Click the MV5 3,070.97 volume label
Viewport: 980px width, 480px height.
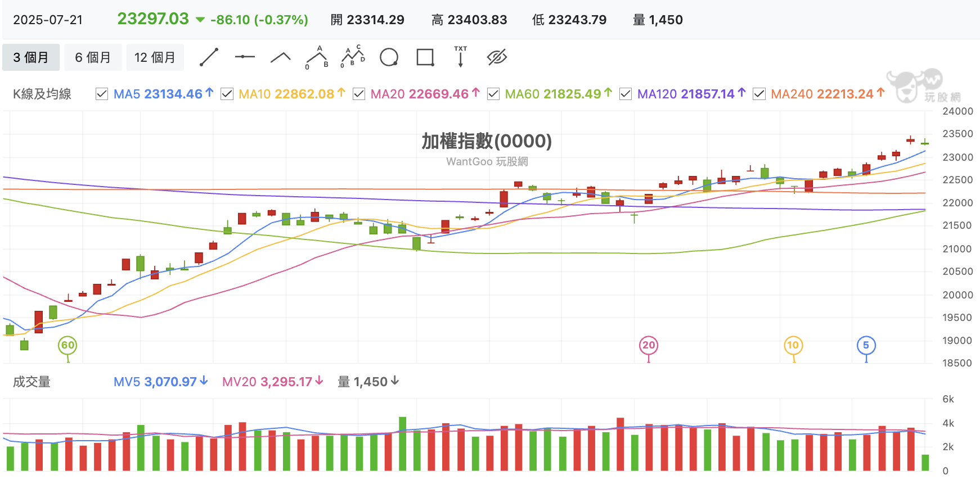(x=160, y=382)
